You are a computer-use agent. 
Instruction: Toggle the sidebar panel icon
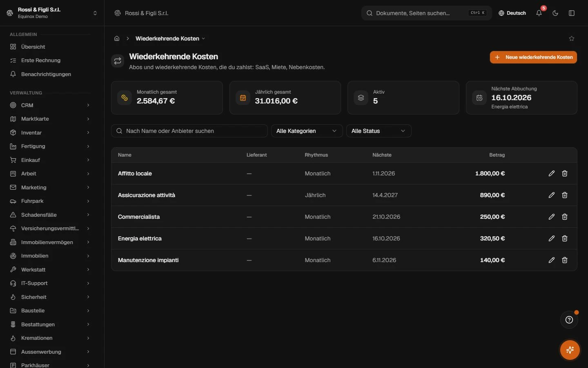572,13
